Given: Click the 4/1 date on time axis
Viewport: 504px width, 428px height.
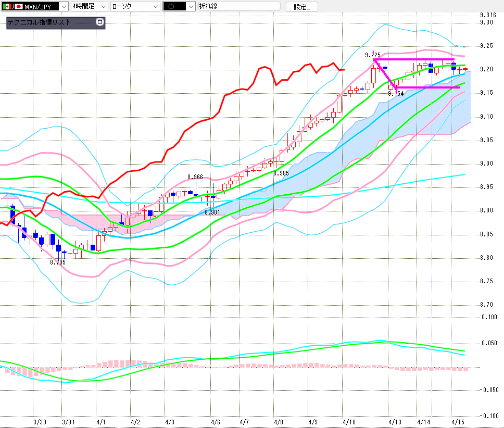Looking at the screenshot, I should [101, 421].
